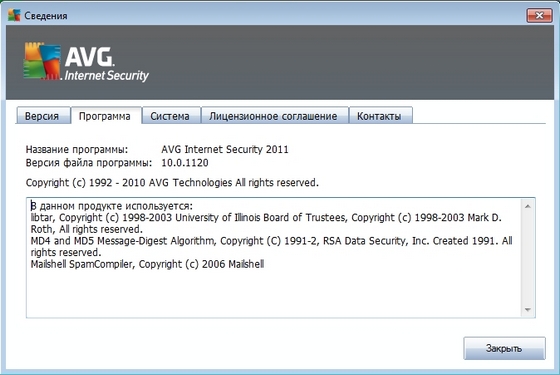Click the Сведения window title text
The width and height of the screenshot is (560, 375).
coord(46,16)
